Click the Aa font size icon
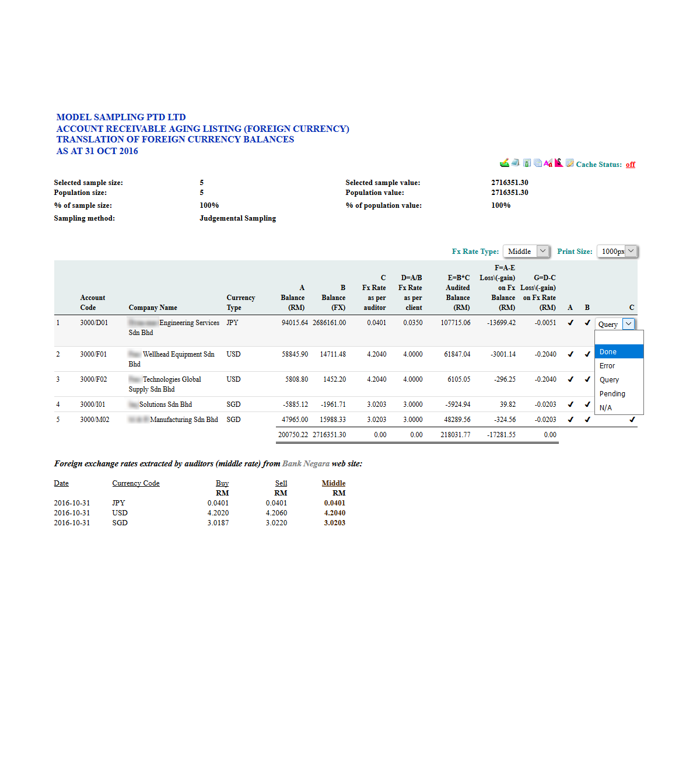Screen dimensions: 700x778 click(x=548, y=163)
